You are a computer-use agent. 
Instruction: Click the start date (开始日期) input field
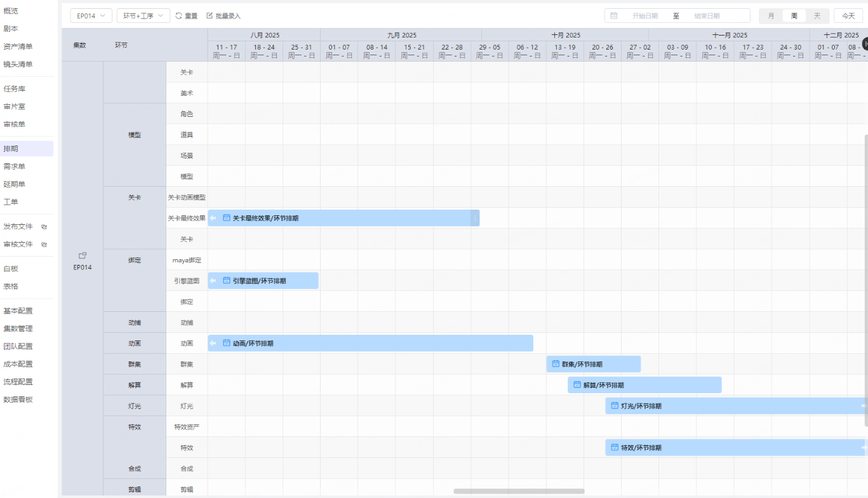644,16
